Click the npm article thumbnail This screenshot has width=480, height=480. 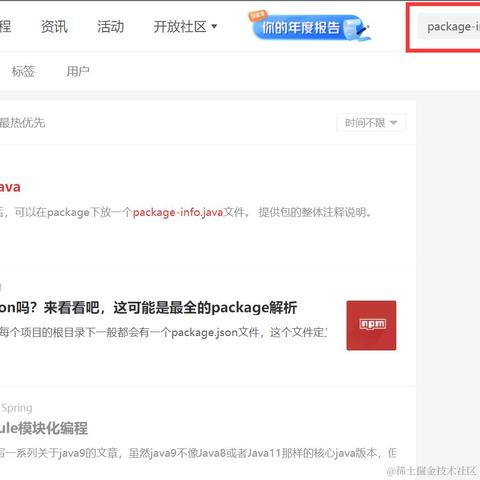(x=371, y=325)
